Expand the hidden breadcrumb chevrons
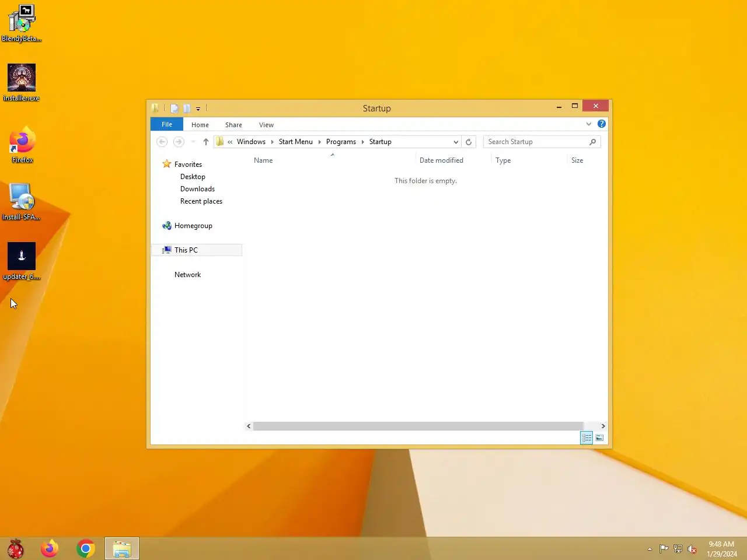The width and height of the screenshot is (747, 560). [230, 142]
